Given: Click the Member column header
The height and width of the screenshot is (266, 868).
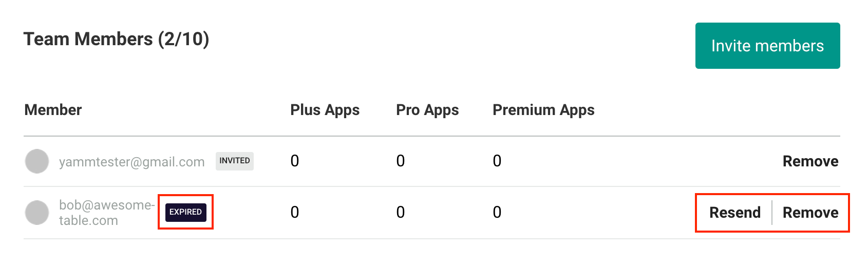Looking at the screenshot, I should pyautogui.click(x=53, y=110).
